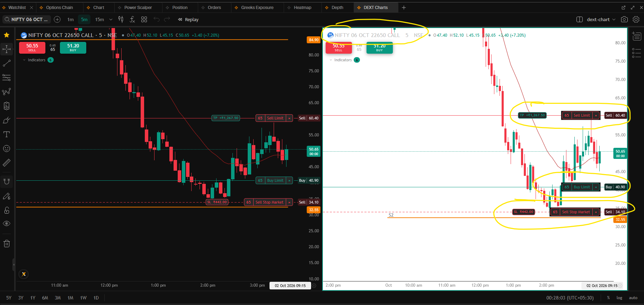Image resolution: width=644 pixels, height=305 pixels.
Task: Collapse the Indicators legend on left chart
Action: tap(24, 60)
